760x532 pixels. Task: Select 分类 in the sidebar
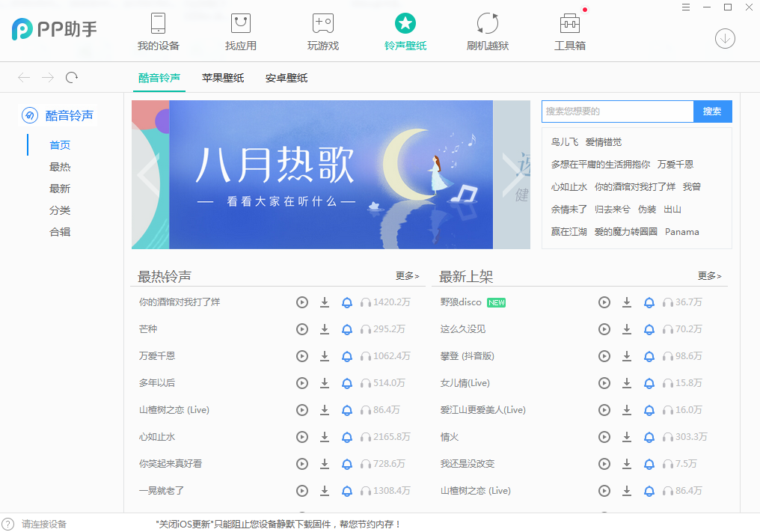coord(60,210)
